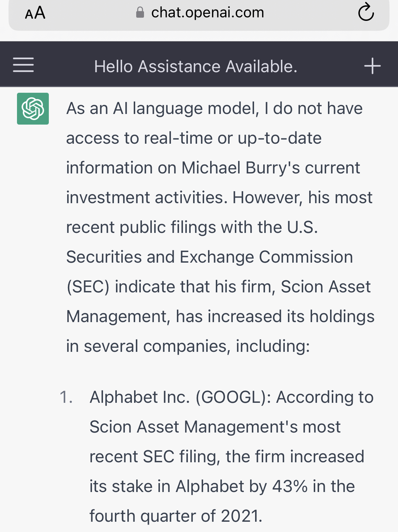Click "investment activities" phrase in response
Viewport: 398px width, 532px height.
pos(147,198)
